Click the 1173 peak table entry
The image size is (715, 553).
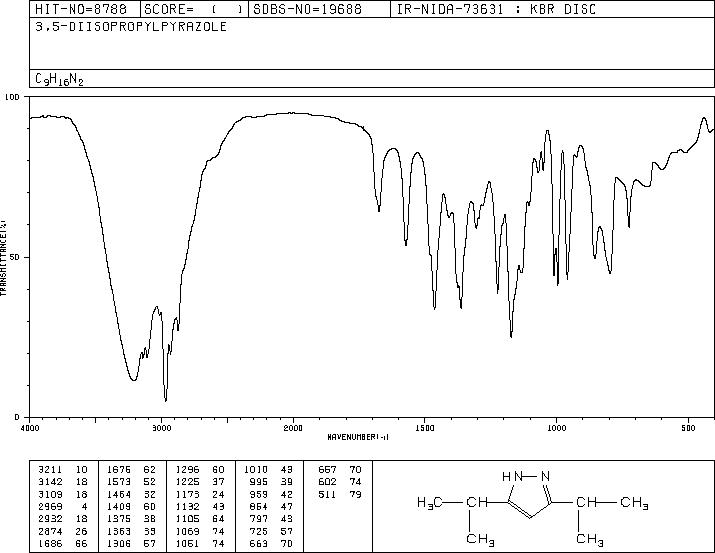coord(200,494)
